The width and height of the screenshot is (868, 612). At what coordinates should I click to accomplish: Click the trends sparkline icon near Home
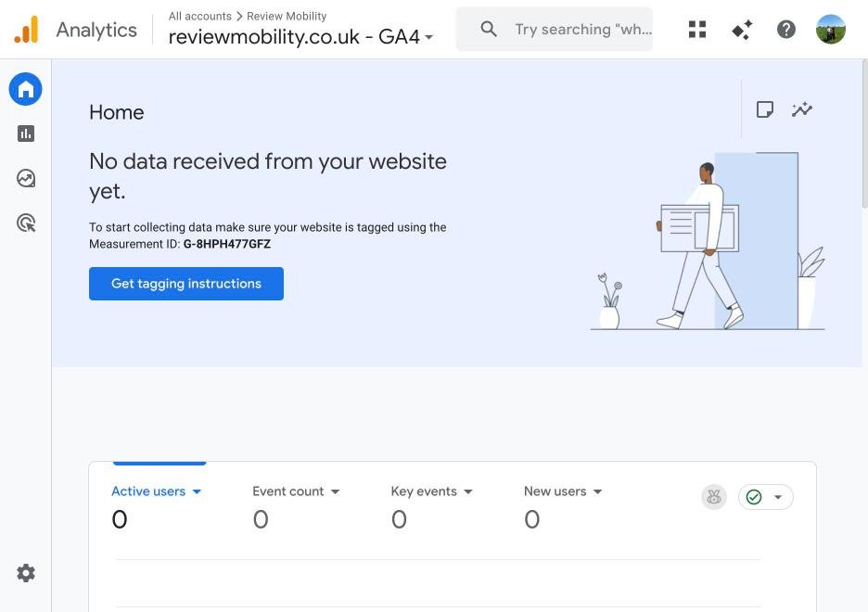pos(801,108)
